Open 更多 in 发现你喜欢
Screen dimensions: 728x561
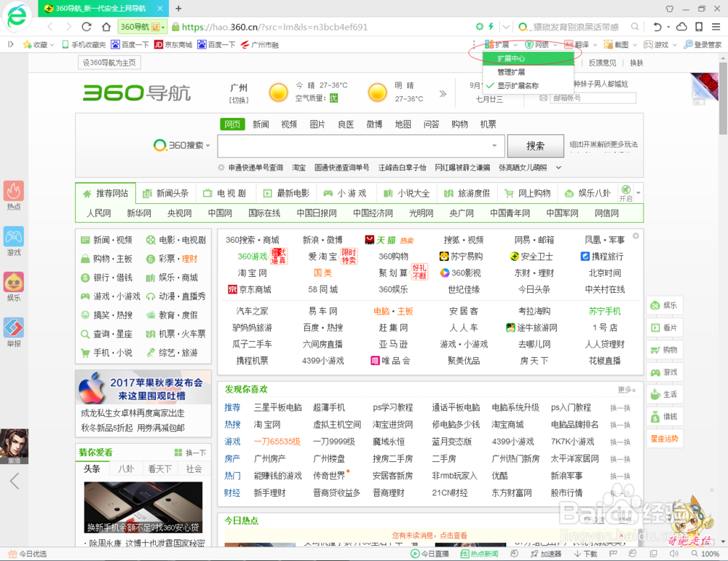[x=626, y=390]
